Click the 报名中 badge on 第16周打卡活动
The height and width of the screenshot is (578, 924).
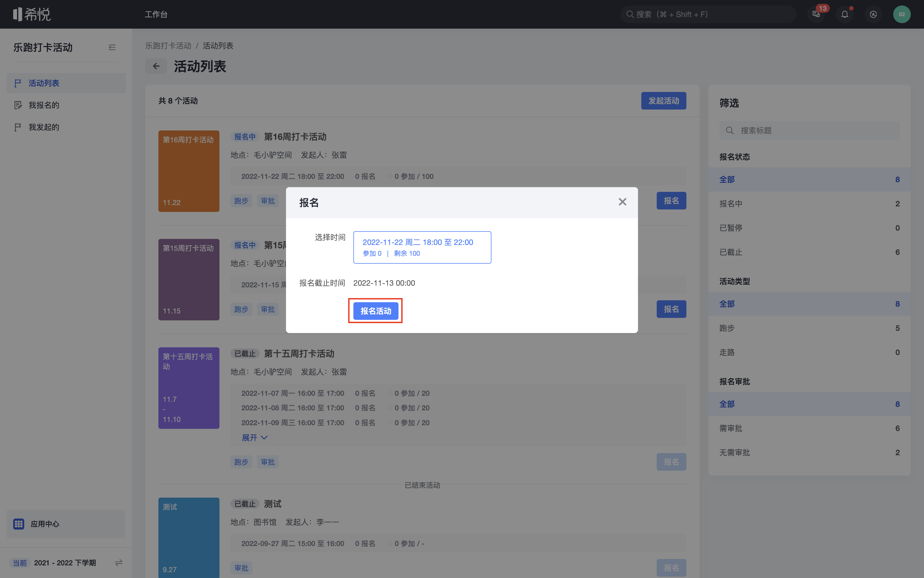(245, 137)
